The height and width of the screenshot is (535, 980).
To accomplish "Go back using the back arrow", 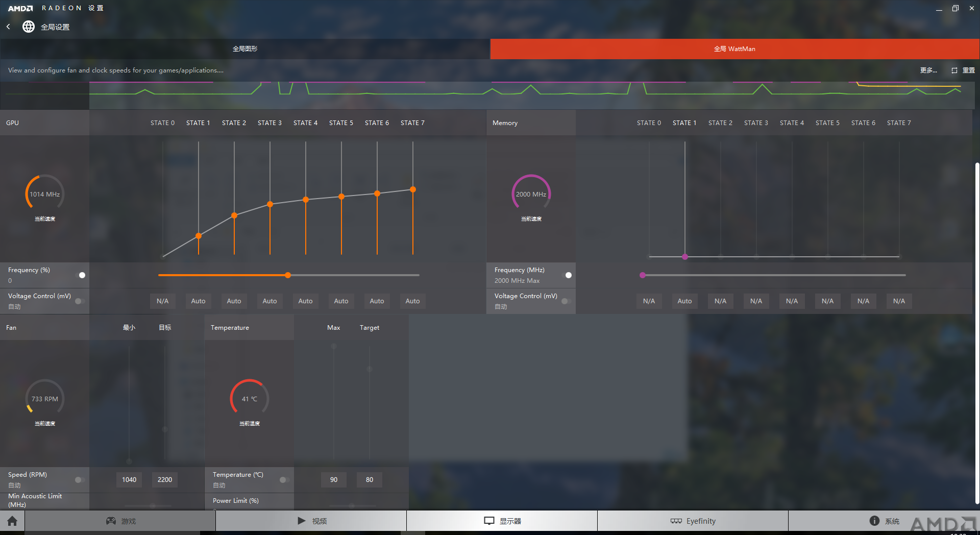I will click(x=8, y=27).
